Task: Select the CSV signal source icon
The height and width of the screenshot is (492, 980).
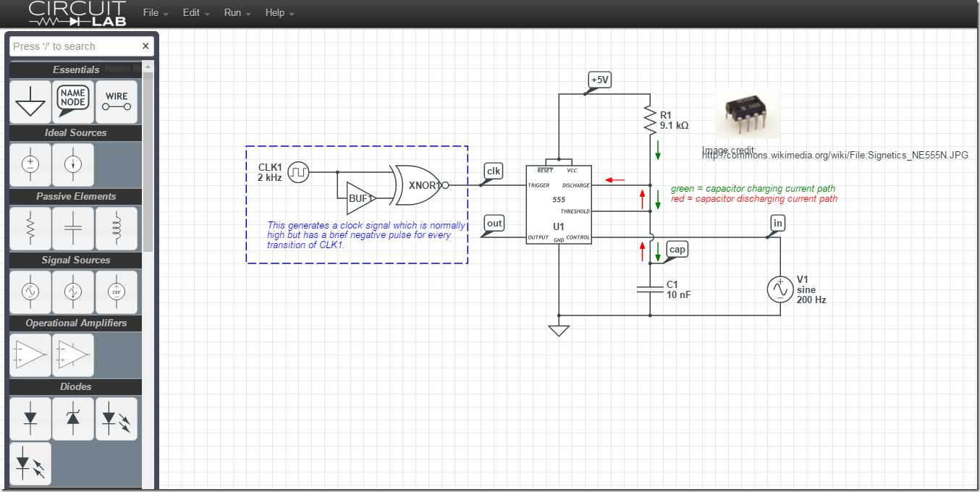Action: pyautogui.click(x=116, y=291)
